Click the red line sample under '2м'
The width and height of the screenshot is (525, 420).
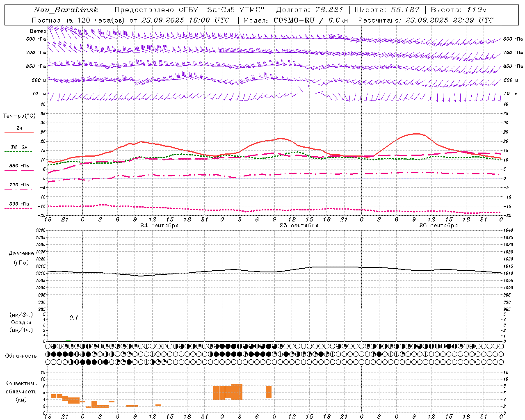[19, 133]
